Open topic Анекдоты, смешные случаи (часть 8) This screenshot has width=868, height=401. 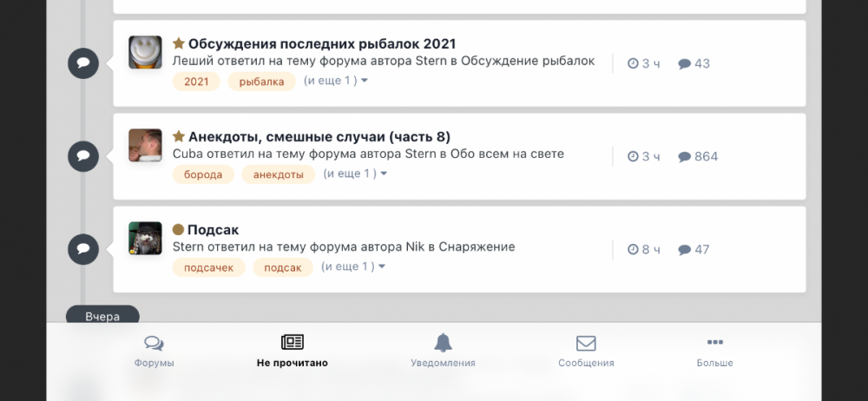pos(319,137)
